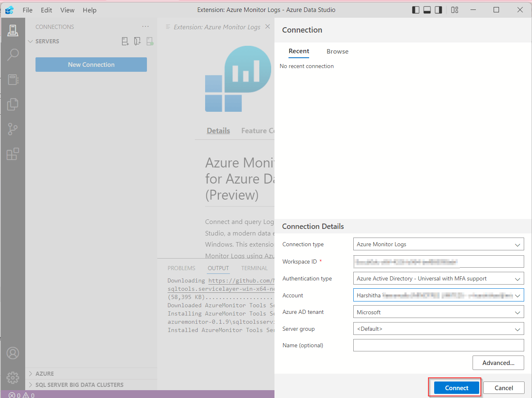Open the Authentication type dropdown

(438, 278)
